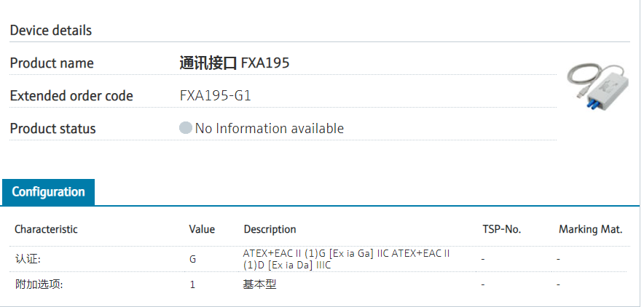This screenshot has height=307, width=644.
Task: Click the No Information available status text
Action: pos(270,129)
